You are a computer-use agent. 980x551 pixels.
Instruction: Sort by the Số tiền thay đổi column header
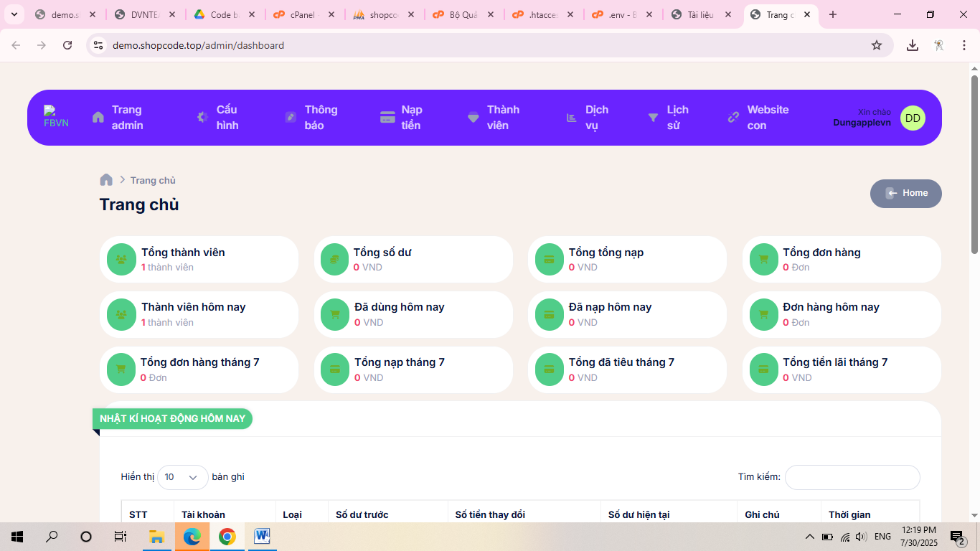(524, 514)
